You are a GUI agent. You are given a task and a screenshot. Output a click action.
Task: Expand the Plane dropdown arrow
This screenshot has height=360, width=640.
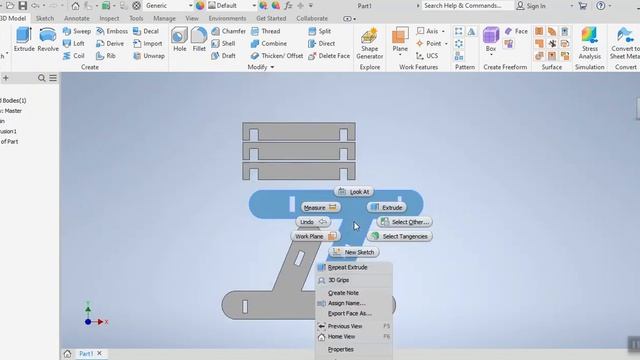pos(400,55)
